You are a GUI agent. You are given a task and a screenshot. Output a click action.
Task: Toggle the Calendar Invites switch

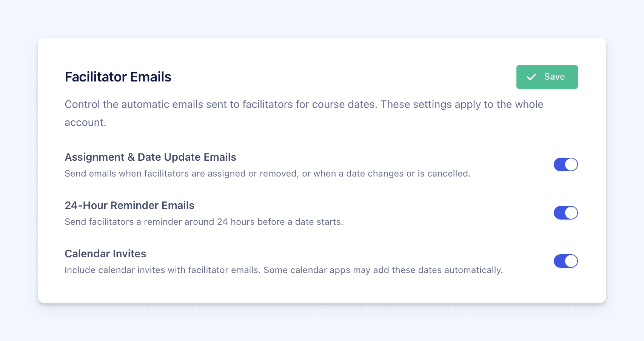coord(566,261)
